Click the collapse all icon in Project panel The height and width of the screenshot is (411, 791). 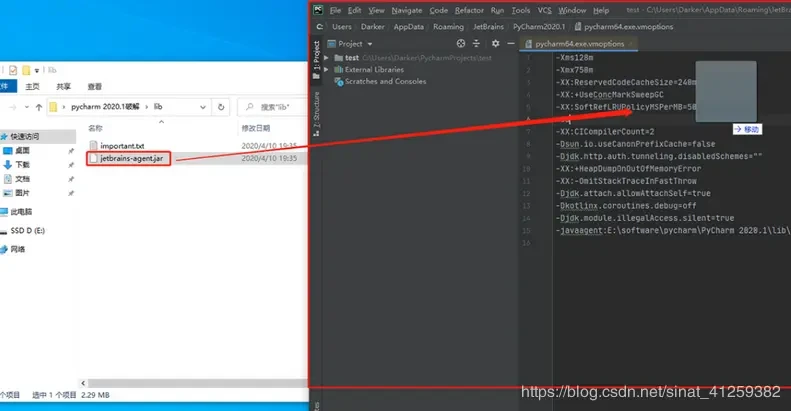(x=475, y=44)
